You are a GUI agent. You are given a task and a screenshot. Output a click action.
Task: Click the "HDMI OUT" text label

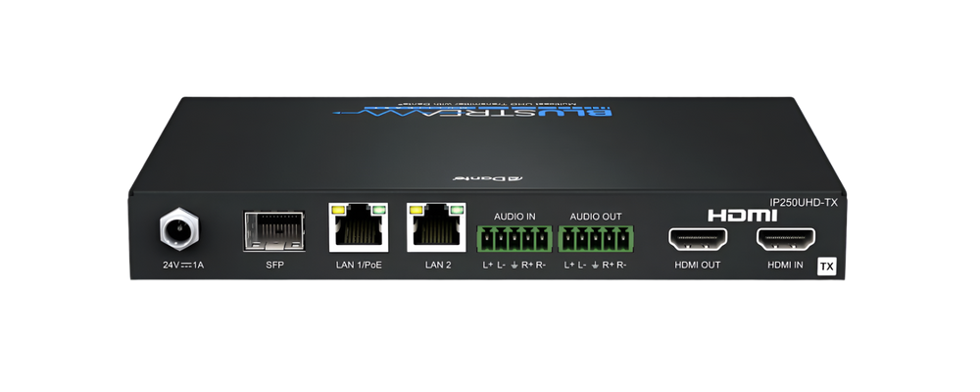click(x=697, y=266)
